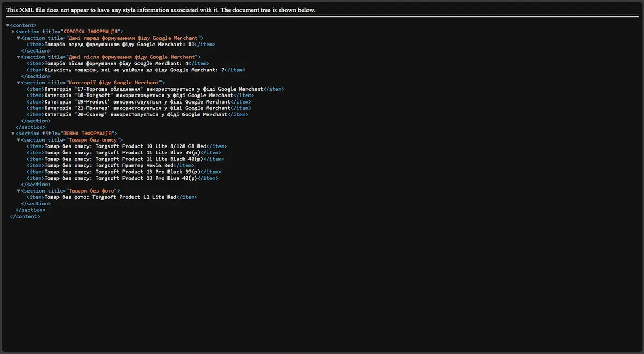The image size is (644, 354).
Task: Click the '20-Сканер' category item
Action: coord(136,115)
